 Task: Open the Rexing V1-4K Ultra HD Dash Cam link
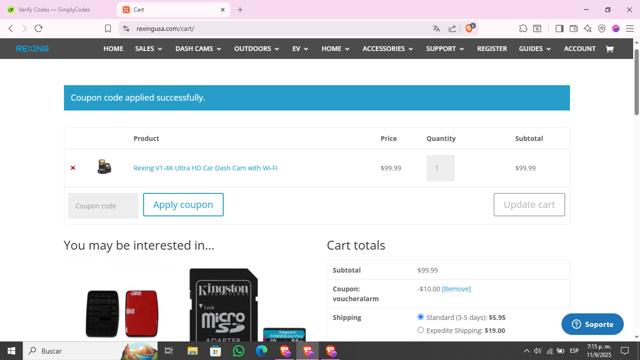205,168
